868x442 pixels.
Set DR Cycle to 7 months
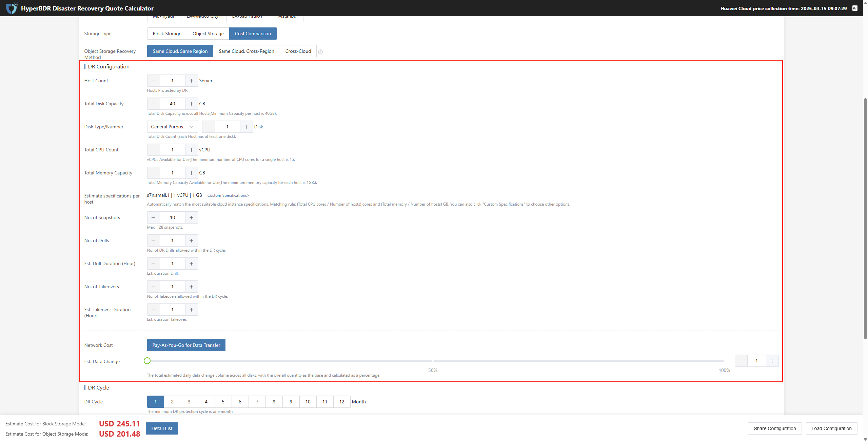[x=257, y=402]
